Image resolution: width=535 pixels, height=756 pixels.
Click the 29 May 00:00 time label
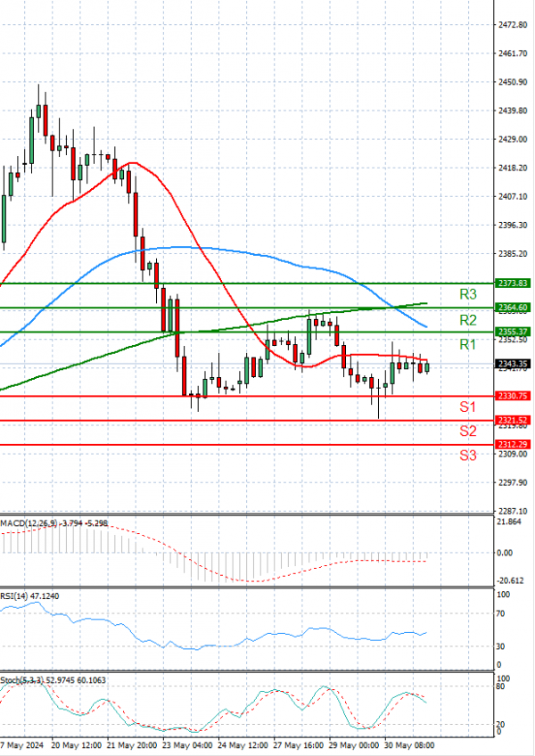coord(354,745)
